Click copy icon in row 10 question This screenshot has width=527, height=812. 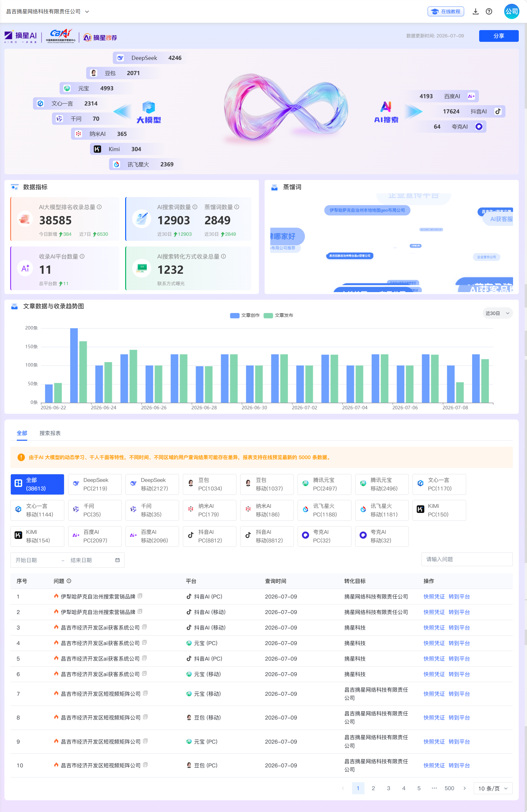(145, 764)
